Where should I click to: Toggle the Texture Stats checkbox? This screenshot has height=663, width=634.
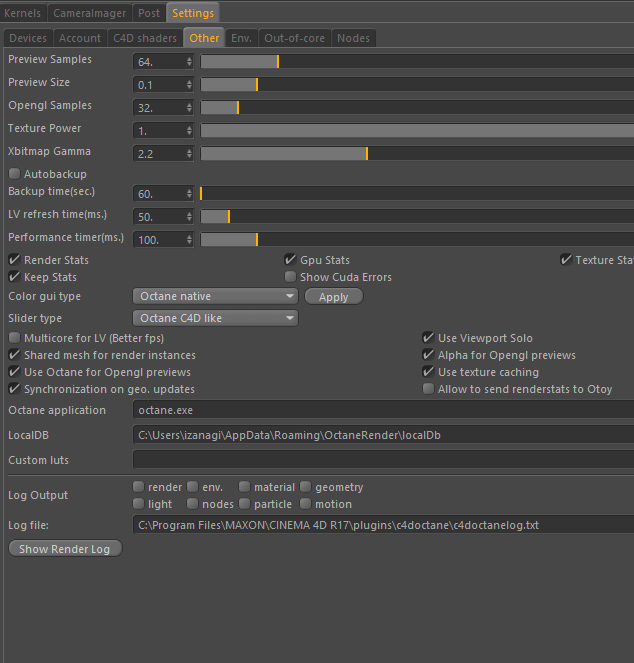(566, 260)
